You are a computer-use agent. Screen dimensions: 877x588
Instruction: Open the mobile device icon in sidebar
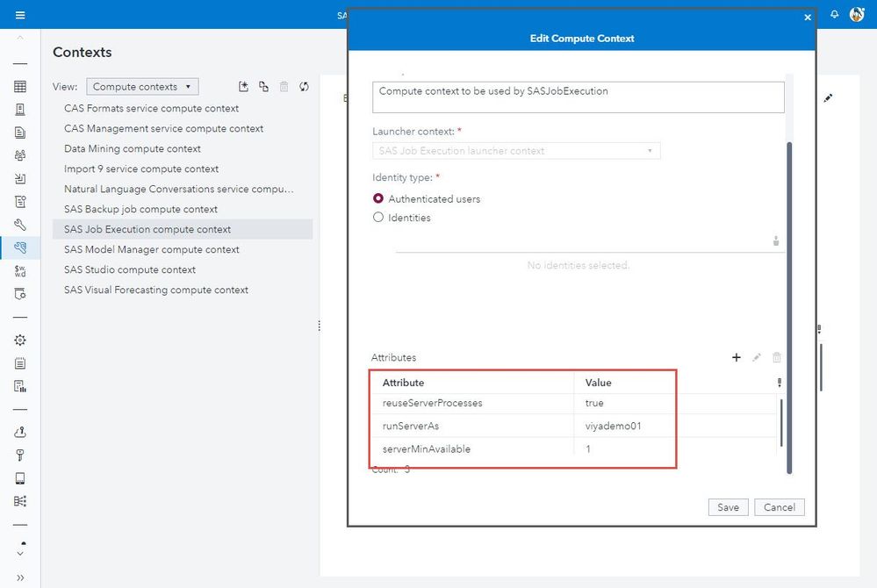[20, 478]
